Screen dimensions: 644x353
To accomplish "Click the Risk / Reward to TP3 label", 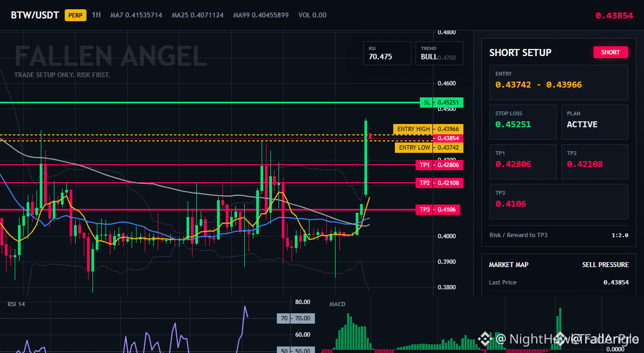I will [x=518, y=235].
